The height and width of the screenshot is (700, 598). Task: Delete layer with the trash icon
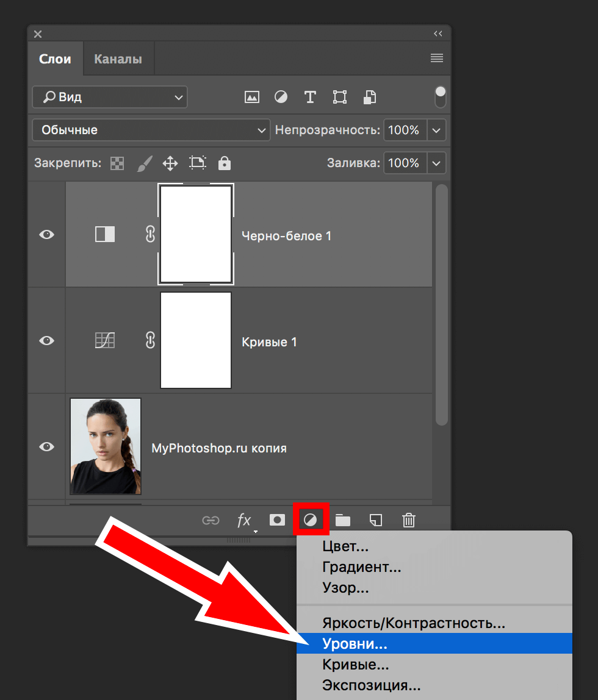click(x=408, y=520)
